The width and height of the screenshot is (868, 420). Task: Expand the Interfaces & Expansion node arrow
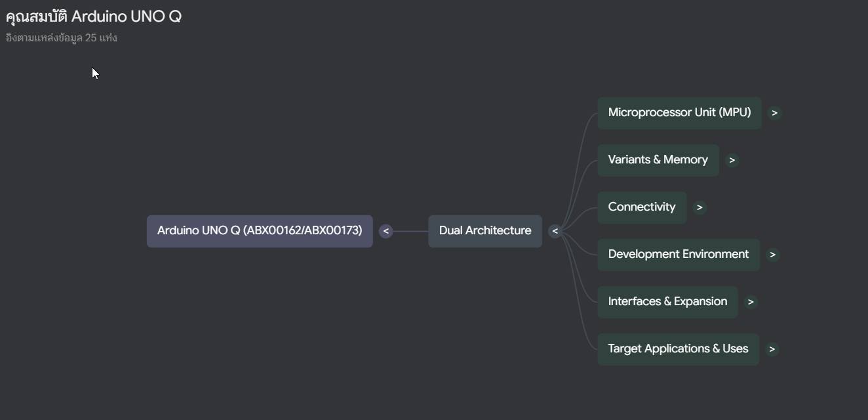751,302
